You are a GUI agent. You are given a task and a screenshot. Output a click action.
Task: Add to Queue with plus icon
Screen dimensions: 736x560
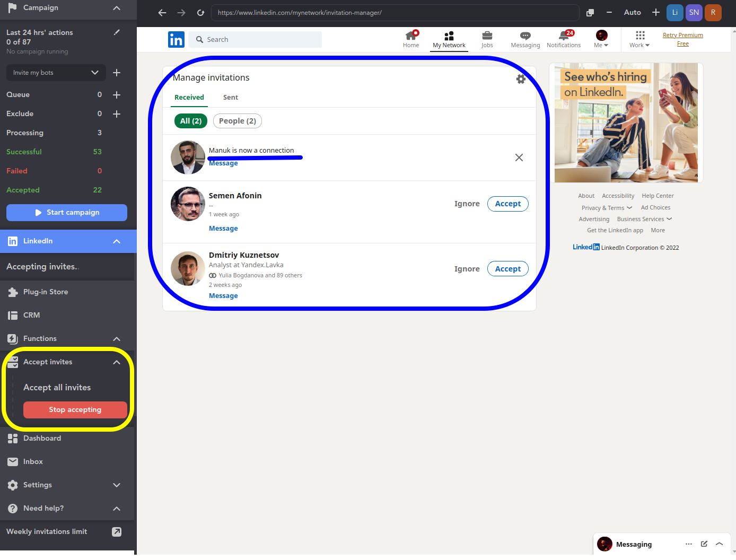(x=117, y=95)
